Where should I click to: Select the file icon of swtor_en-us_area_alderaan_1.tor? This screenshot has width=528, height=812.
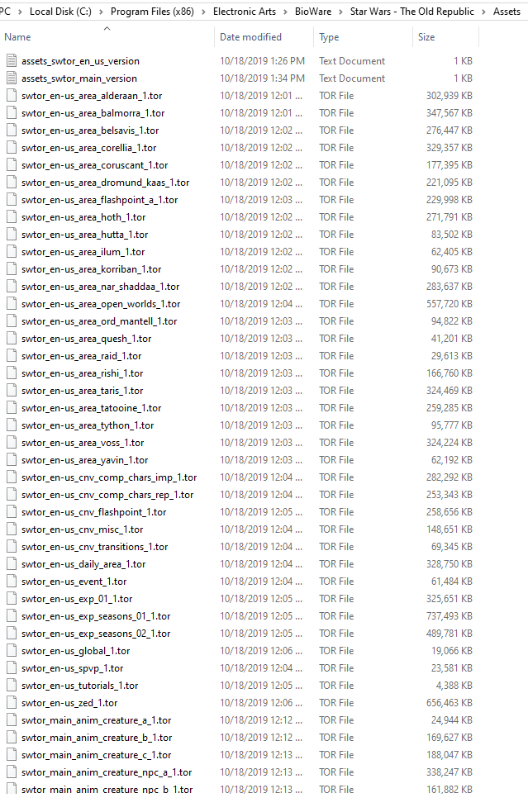(12, 96)
